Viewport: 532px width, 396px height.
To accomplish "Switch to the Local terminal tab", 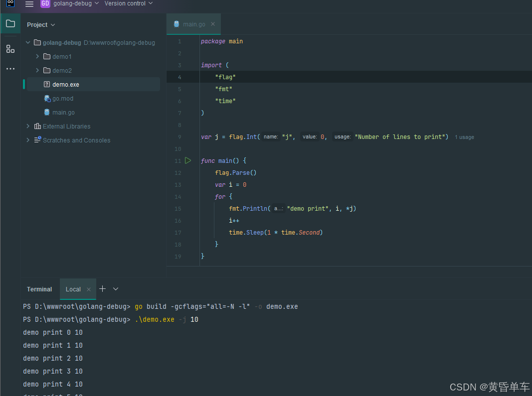I will pyautogui.click(x=73, y=289).
